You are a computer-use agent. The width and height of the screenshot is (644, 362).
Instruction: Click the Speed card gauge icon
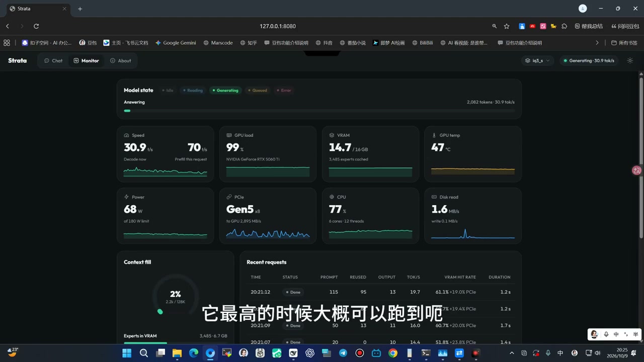(x=126, y=135)
